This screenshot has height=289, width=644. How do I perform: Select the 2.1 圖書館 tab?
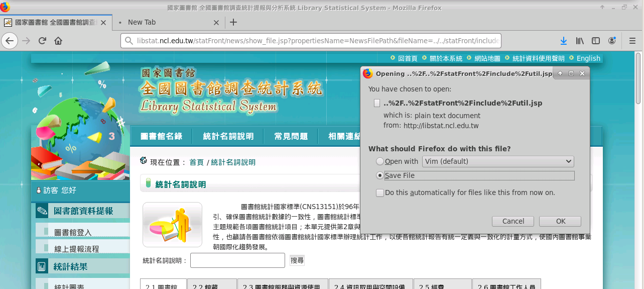point(163,284)
